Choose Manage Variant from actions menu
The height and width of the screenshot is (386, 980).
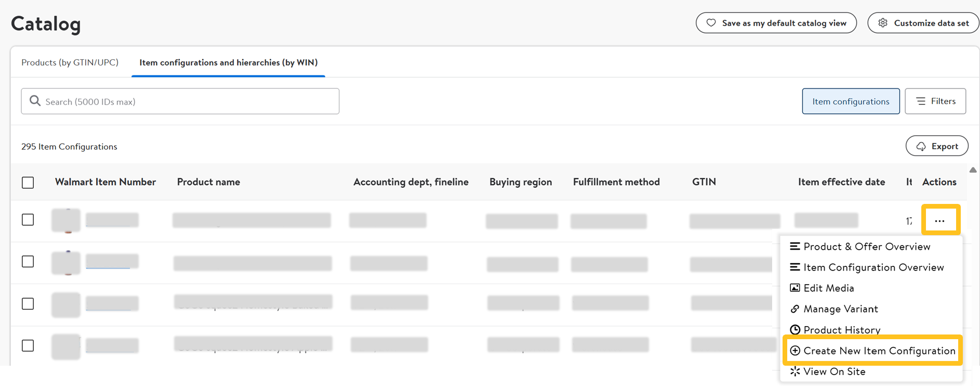coord(840,309)
